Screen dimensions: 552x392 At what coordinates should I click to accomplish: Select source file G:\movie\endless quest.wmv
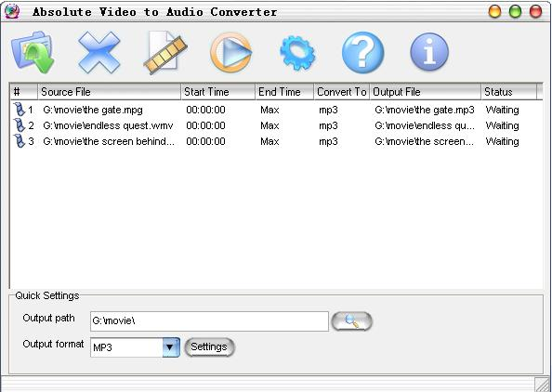tap(108, 125)
